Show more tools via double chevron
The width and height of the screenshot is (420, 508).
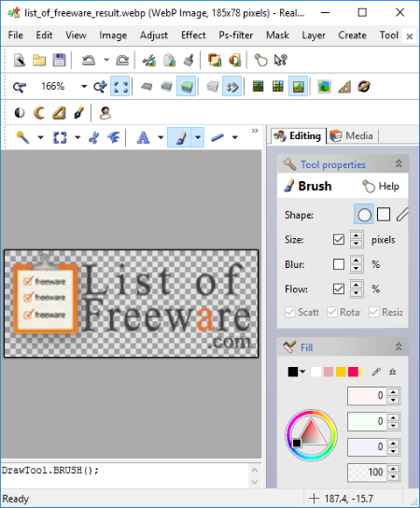pos(255,131)
